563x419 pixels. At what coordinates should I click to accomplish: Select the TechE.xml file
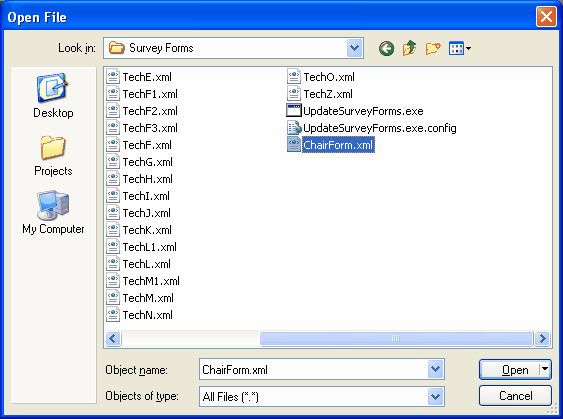(139, 77)
